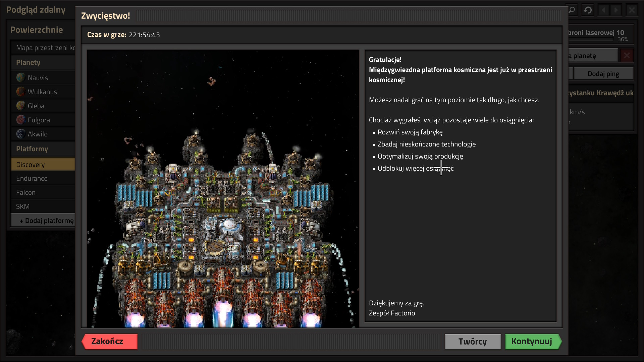Click the Zwycięstwo! title text
644x362 pixels.
(x=106, y=16)
